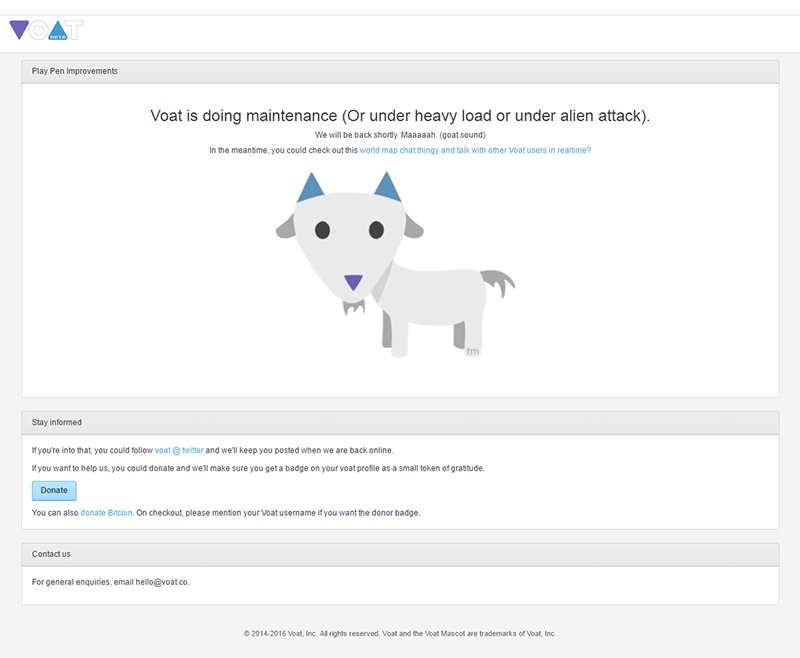The image size is (800, 658).
Task: Click the 'We will be back shortly' text
Action: 400,135
